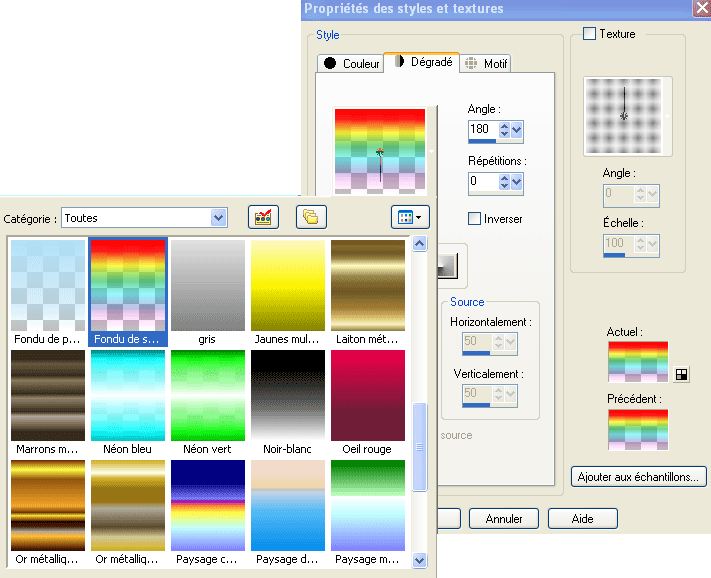Click in the gradient Angle input field
This screenshot has width=711, height=578.
click(482, 130)
